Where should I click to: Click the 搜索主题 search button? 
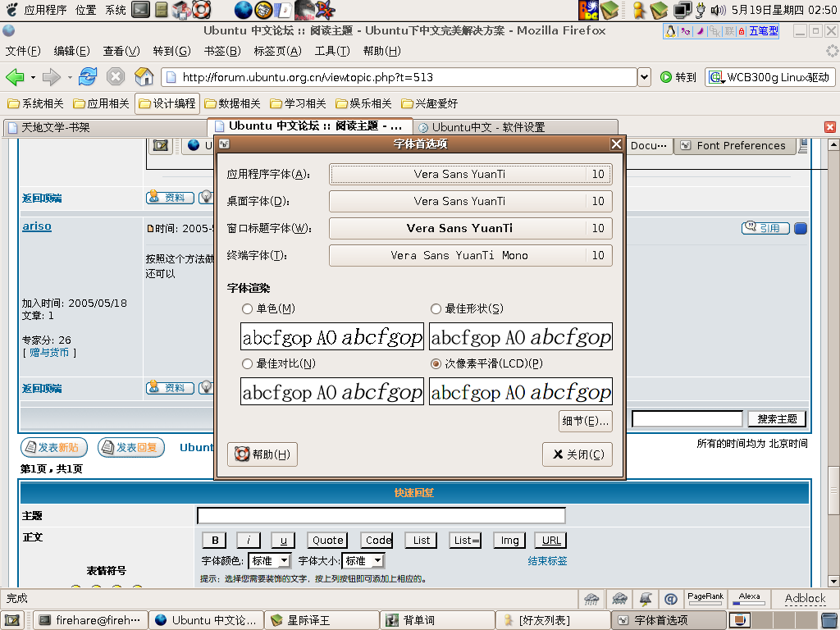coord(777,419)
